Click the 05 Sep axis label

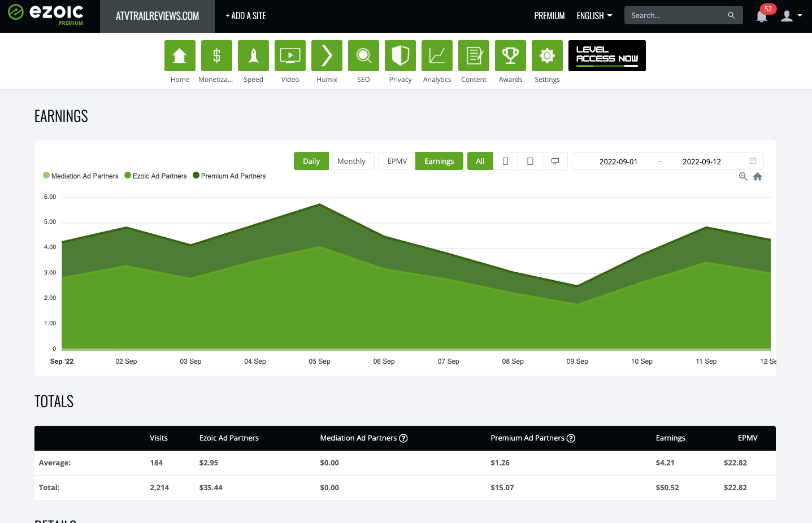pos(319,361)
